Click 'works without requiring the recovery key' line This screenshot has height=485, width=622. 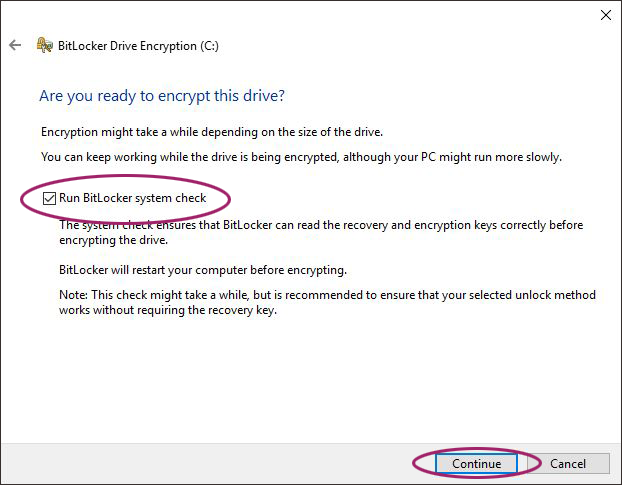coord(168,310)
